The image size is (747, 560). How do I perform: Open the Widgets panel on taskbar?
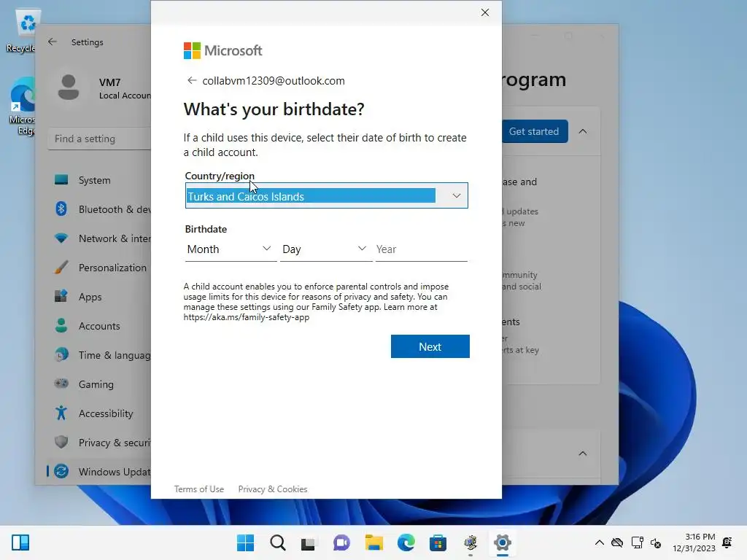pyautogui.click(x=20, y=542)
